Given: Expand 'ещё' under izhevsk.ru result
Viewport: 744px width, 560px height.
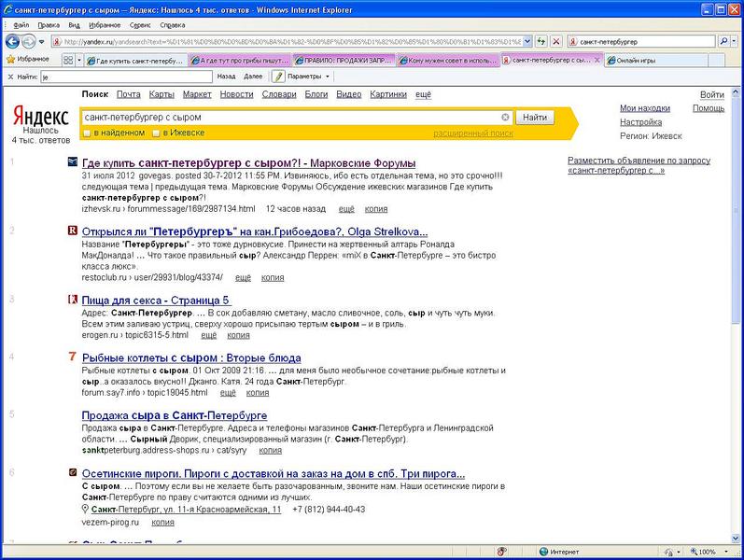Looking at the screenshot, I should point(346,209).
